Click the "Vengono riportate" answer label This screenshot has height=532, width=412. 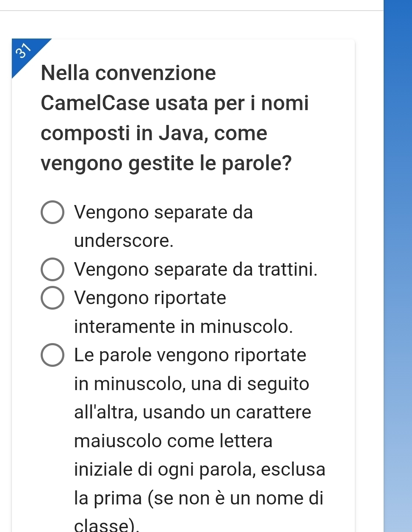coord(150,298)
